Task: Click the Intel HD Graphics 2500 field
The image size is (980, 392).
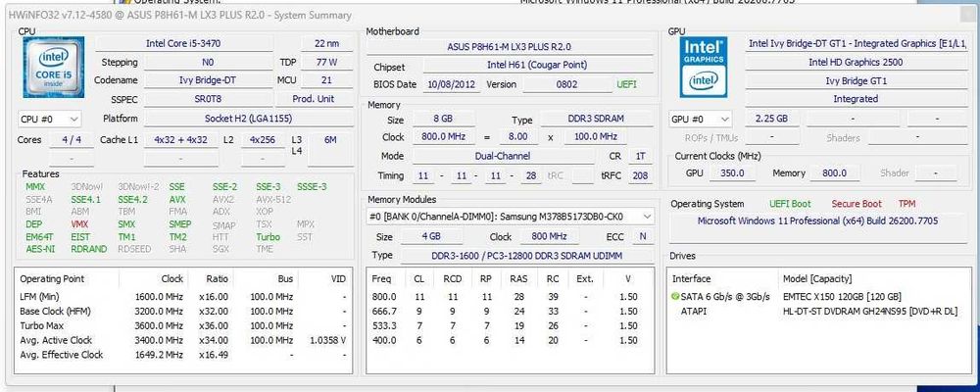Action: [x=856, y=62]
